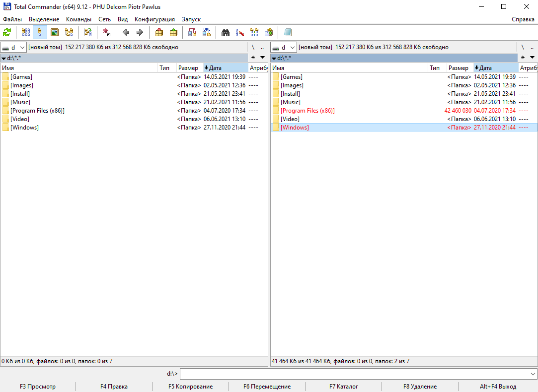The width and height of the screenshot is (538, 392).
Task: Open the Справка help menu
Action: pos(523,19)
